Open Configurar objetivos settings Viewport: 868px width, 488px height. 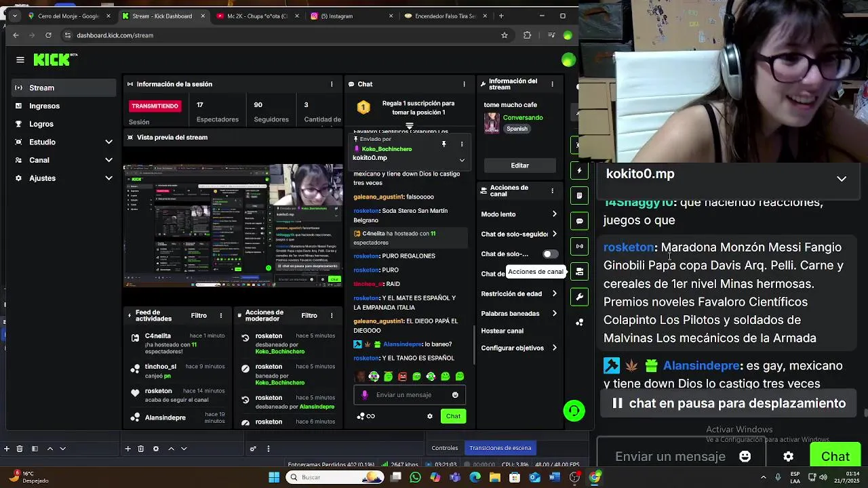tap(519, 348)
